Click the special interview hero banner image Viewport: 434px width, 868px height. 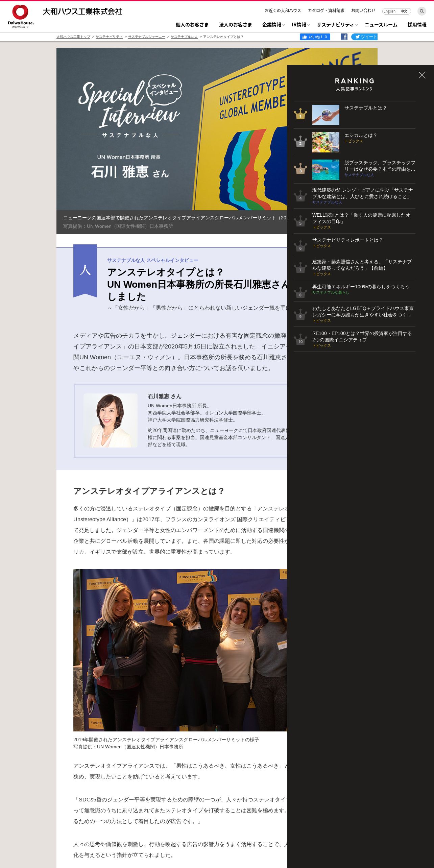pos(172,129)
